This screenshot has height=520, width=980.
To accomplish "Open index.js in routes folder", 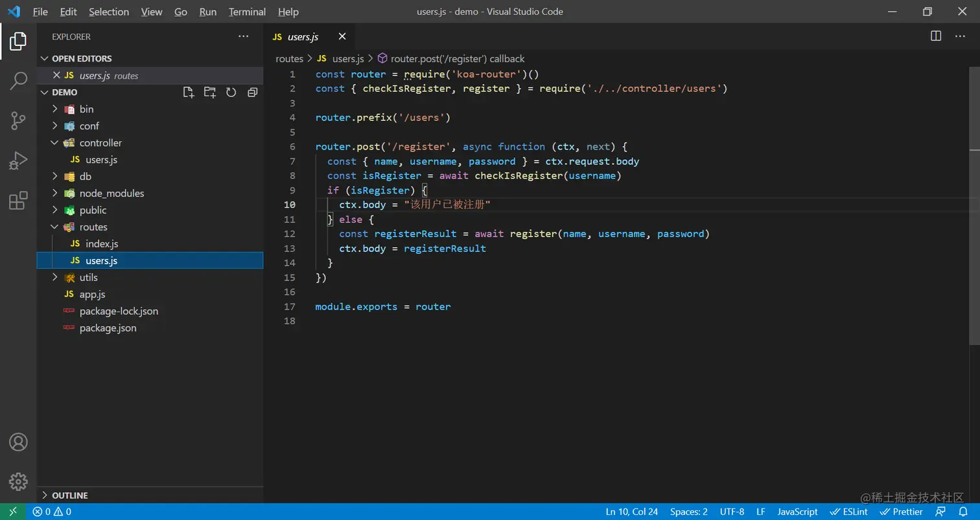I will (x=150, y=244).
